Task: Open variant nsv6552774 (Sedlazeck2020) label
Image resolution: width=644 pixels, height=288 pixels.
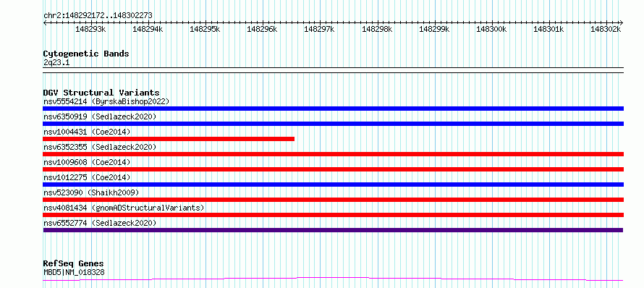Action: tap(100, 223)
